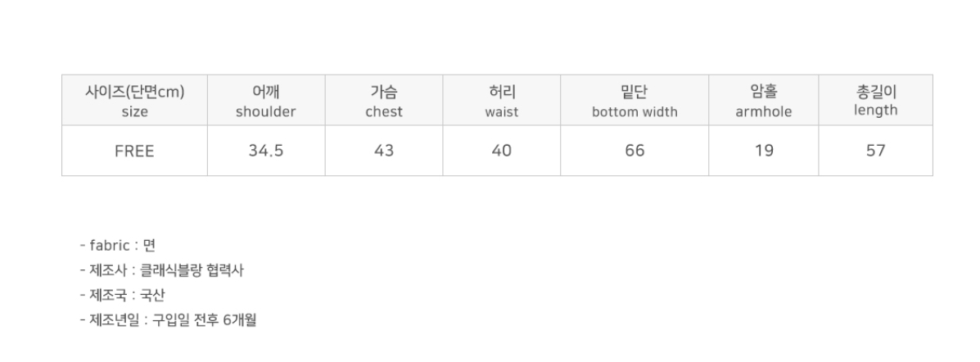Click the chest value 43
Image resolution: width=980 pixels, height=362 pixels.
[x=384, y=151]
